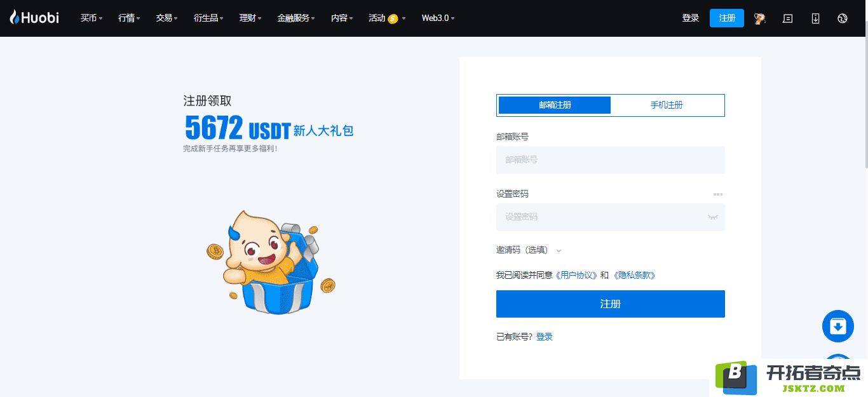
Task: Click 登录 in the top navigation bar
Action: click(691, 18)
